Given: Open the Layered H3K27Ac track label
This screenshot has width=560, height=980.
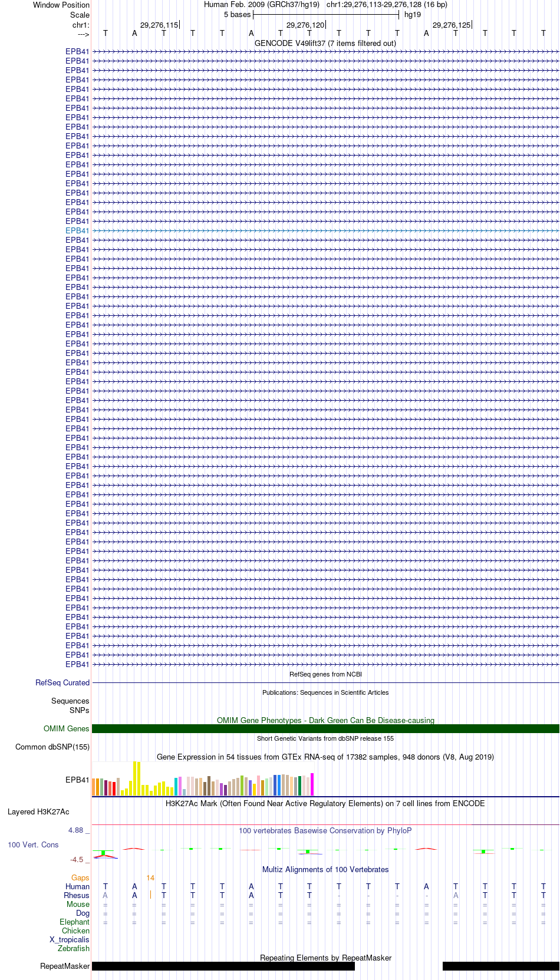Looking at the screenshot, I should 38,811.
